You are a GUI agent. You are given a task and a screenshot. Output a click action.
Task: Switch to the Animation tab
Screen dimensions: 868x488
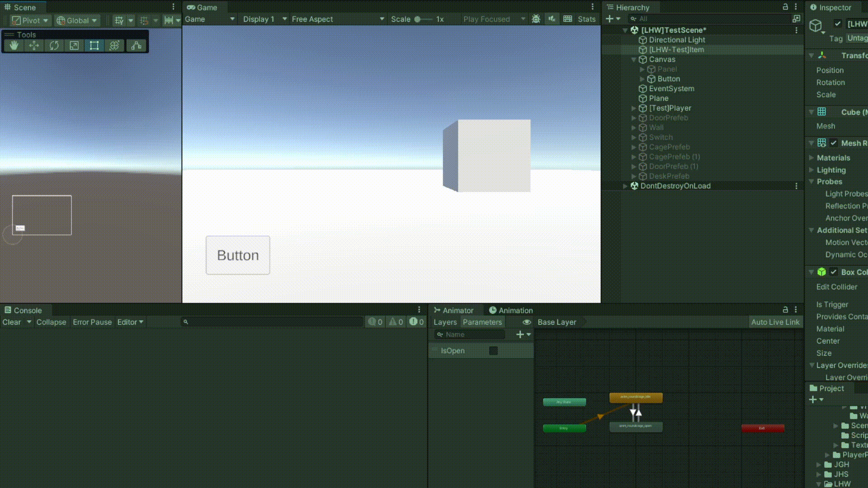click(511, 310)
